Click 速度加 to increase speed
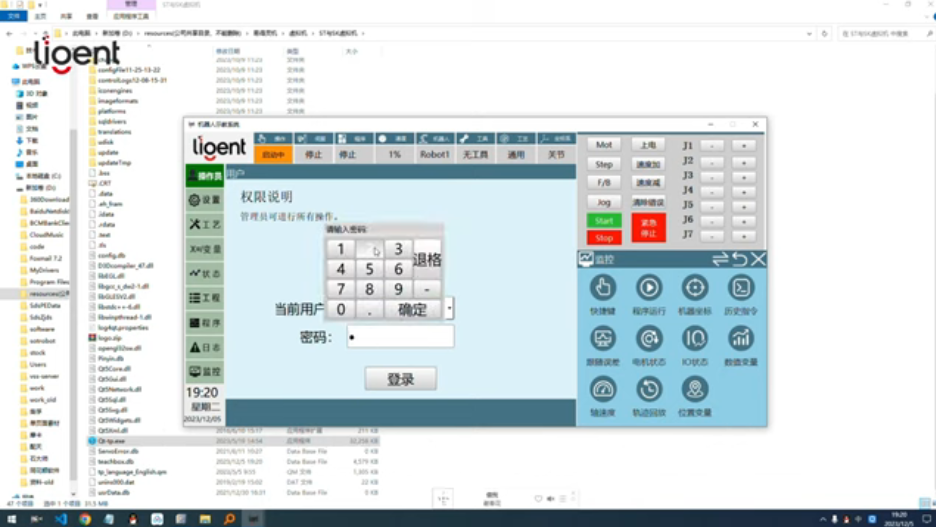 tap(648, 164)
